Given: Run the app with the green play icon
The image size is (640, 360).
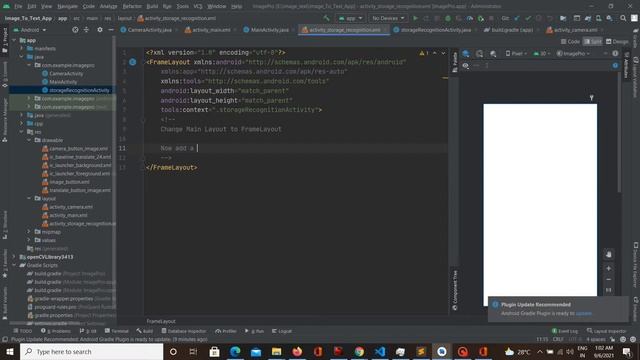Looking at the screenshot, I should 415,18.
